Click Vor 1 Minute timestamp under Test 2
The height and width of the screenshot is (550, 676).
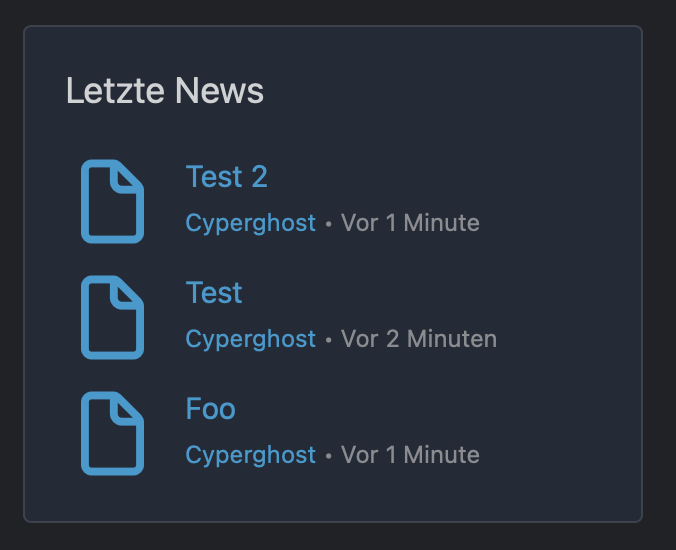410,223
